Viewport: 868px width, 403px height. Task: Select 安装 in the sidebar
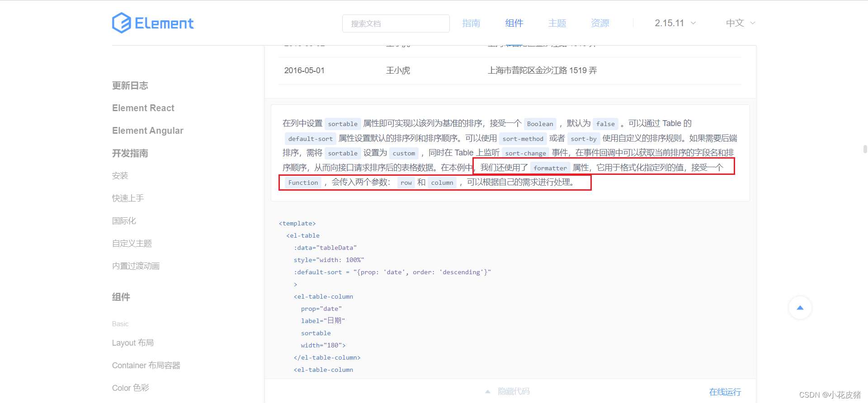tap(120, 176)
